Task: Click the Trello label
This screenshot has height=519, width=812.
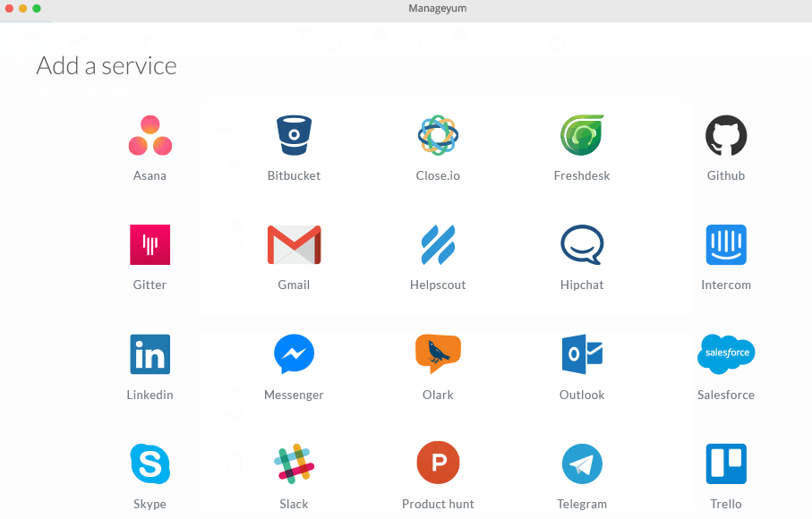Action: (726, 504)
